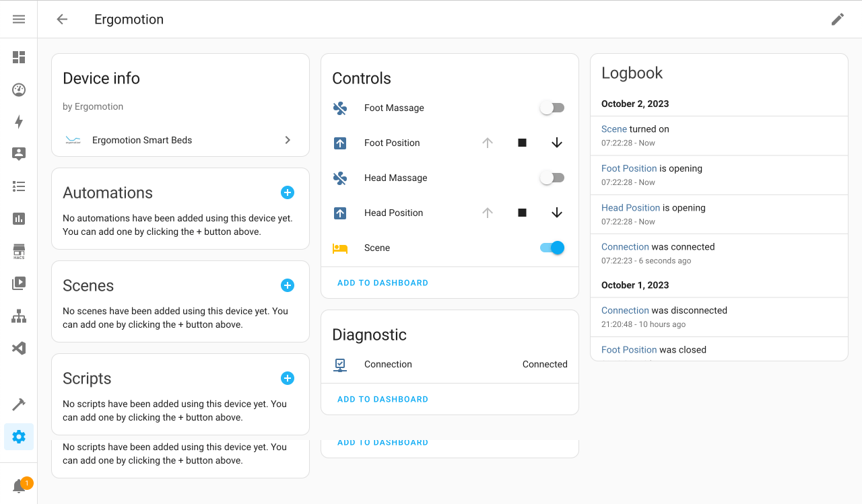Open Connection was connected link
Image resolution: width=862 pixels, height=504 pixels.
[x=625, y=247]
